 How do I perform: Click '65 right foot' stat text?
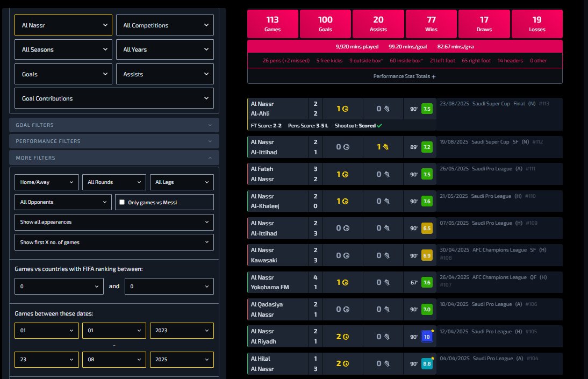[476, 60]
